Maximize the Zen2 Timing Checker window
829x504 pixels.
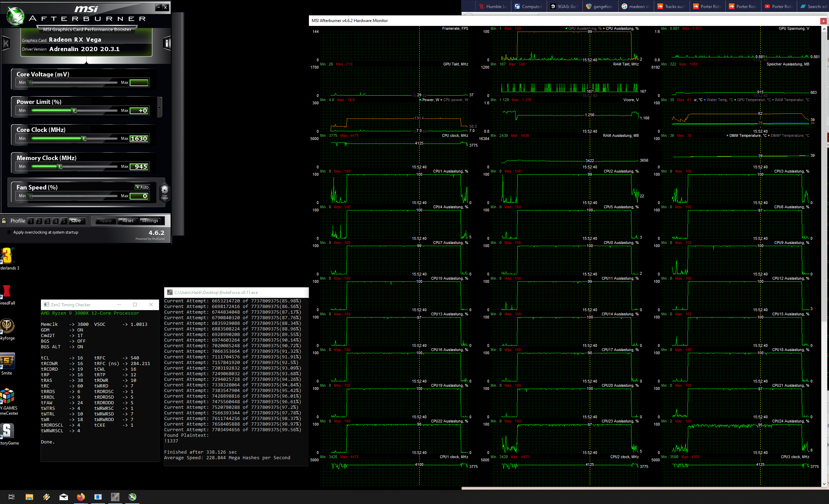135,304
